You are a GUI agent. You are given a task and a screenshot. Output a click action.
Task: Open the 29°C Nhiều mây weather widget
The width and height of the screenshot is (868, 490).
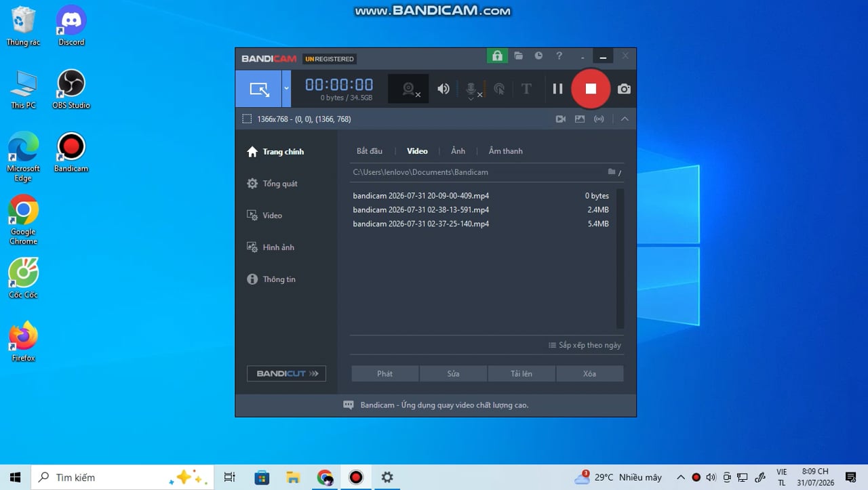coord(618,477)
